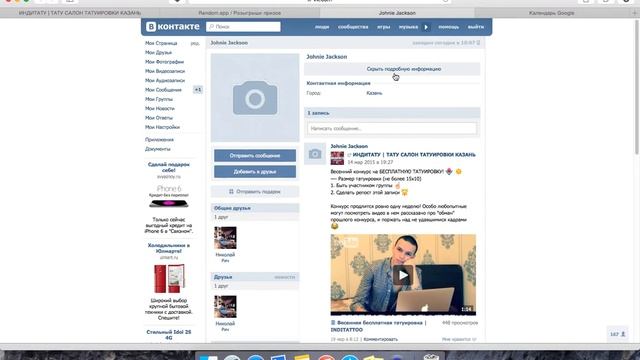Focus the Написать сообщение wall input
Image resolution: width=640 pixels, height=360 pixels.
click(392, 128)
